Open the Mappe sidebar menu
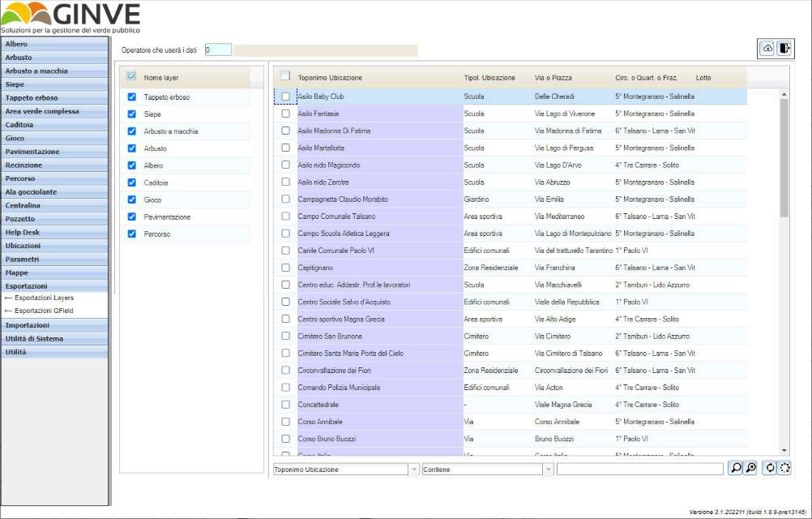This screenshot has height=519, width=812. click(54, 272)
